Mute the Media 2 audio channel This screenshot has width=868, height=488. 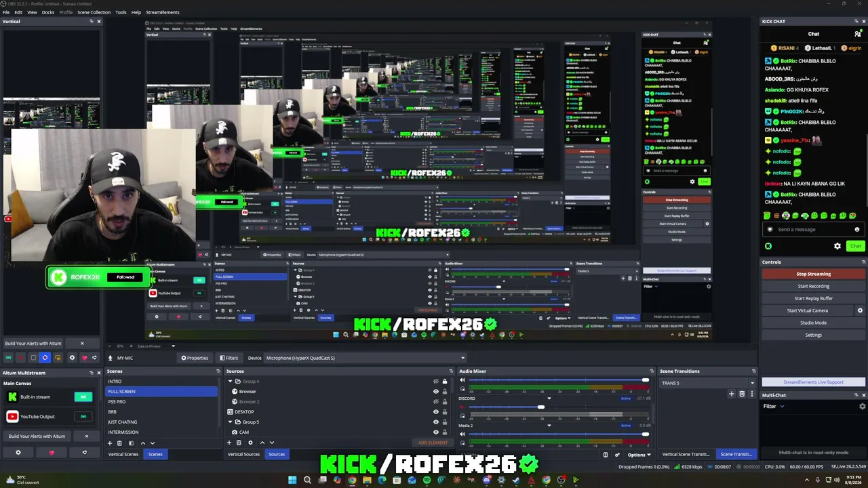[462, 434]
